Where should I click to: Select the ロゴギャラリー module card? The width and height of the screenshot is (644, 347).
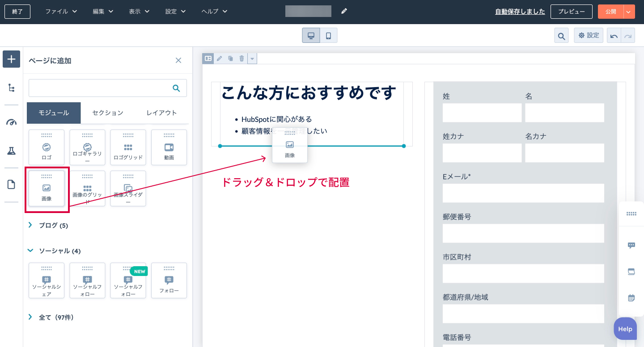click(x=87, y=147)
